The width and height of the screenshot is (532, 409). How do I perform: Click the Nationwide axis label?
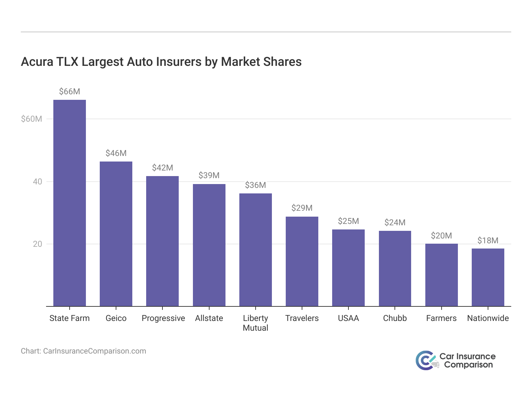488,318
